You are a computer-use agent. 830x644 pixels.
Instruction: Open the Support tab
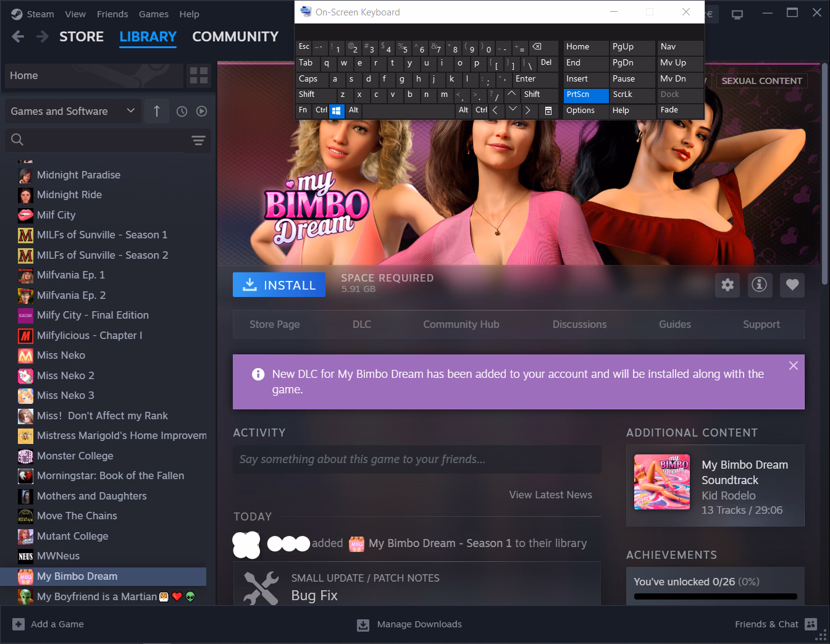point(761,325)
